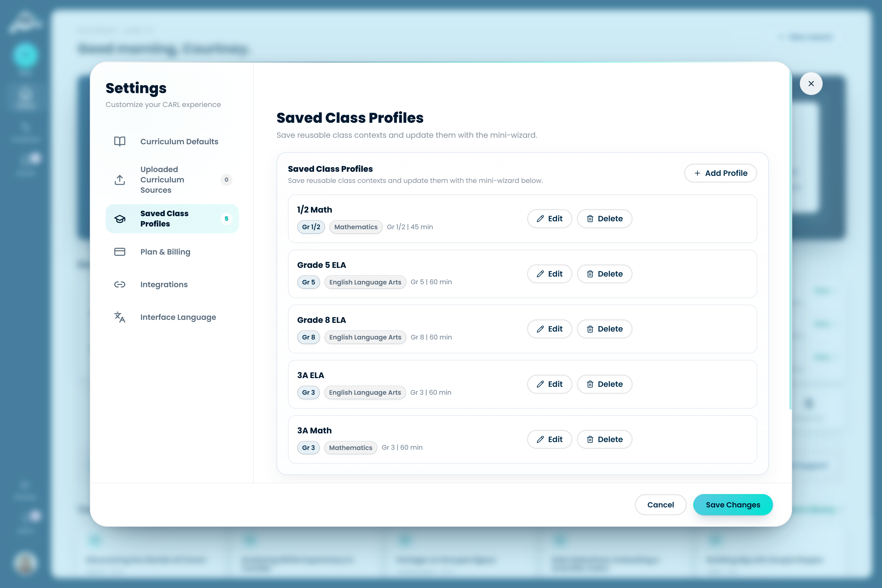The height and width of the screenshot is (588, 882).
Task: Cancel the settings changes
Action: pos(660,505)
